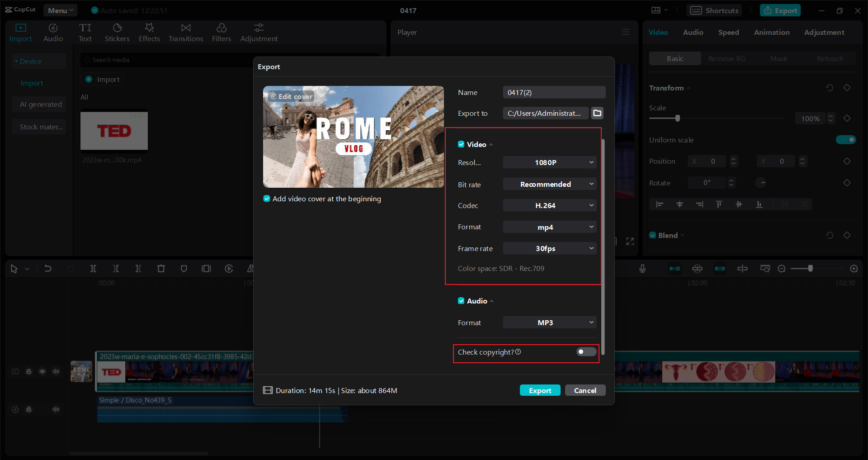This screenshot has height=460, width=868.
Task: Click the Undo icon in the timeline toolbar
Action: click(48, 268)
